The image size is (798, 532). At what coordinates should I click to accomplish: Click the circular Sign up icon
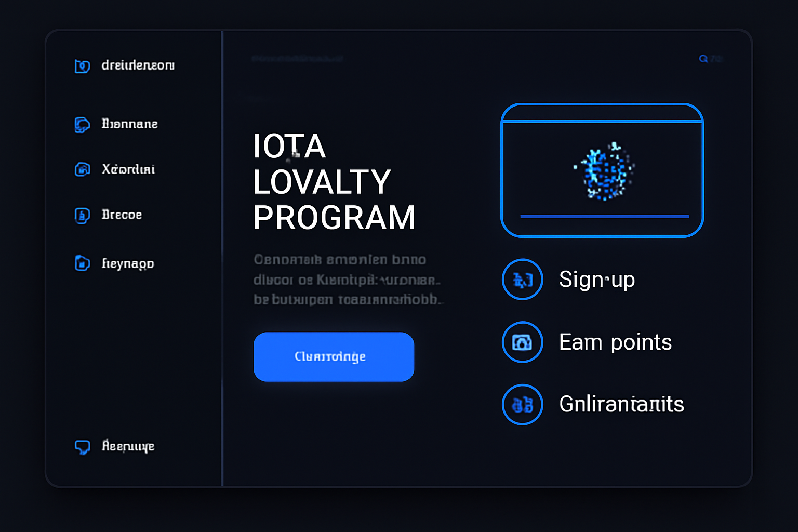coord(522,280)
